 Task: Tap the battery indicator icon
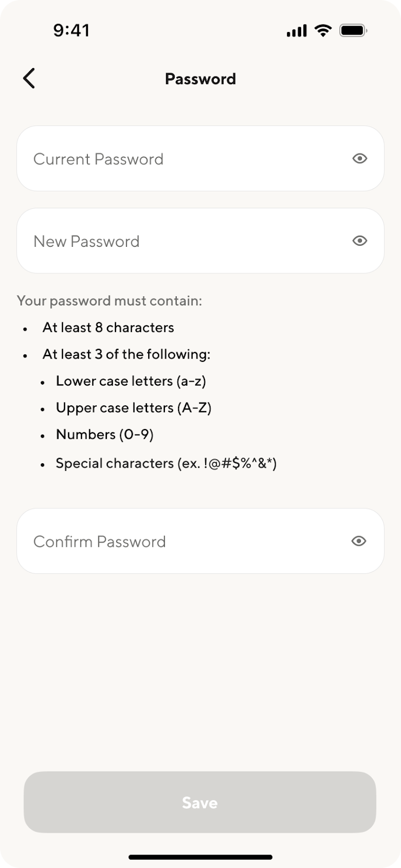tap(353, 30)
